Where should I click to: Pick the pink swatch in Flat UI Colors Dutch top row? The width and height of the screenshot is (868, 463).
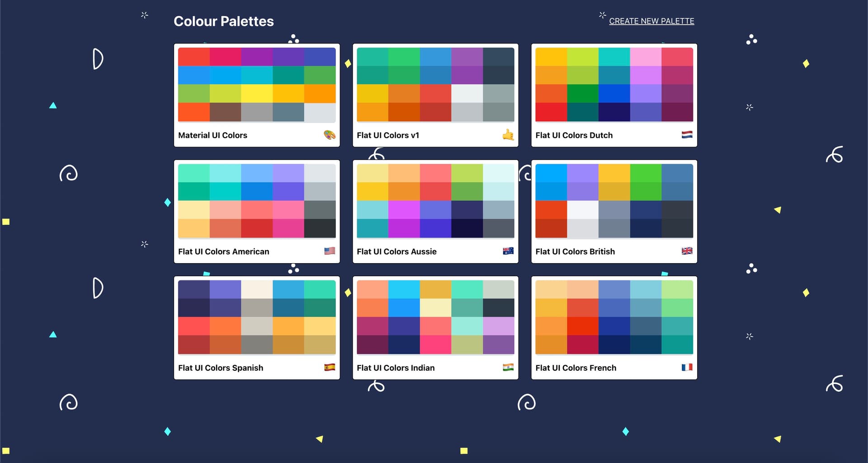646,57
